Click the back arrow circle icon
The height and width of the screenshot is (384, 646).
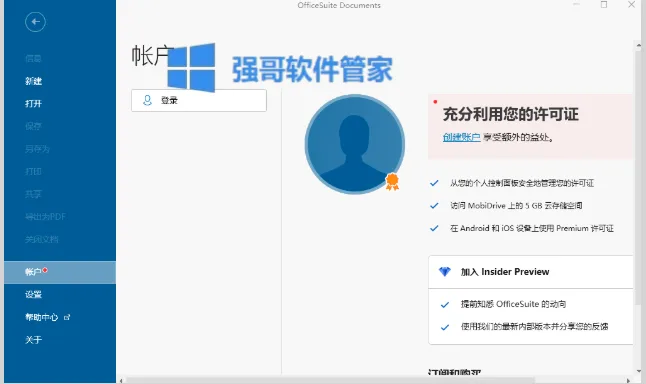coord(35,22)
